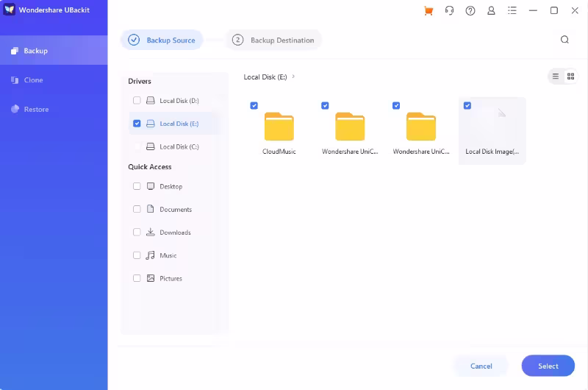This screenshot has height=390, width=588.
Task: Switch to grid view
Action: pos(571,77)
